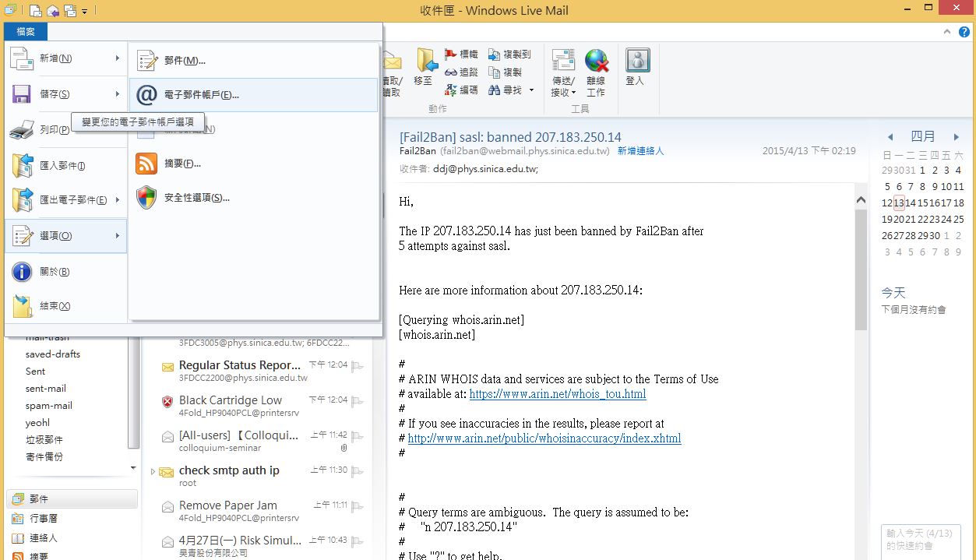Open 匯出電子郵件 (Export email) submenu
The height and width of the screenshot is (560, 976).
pos(66,200)
